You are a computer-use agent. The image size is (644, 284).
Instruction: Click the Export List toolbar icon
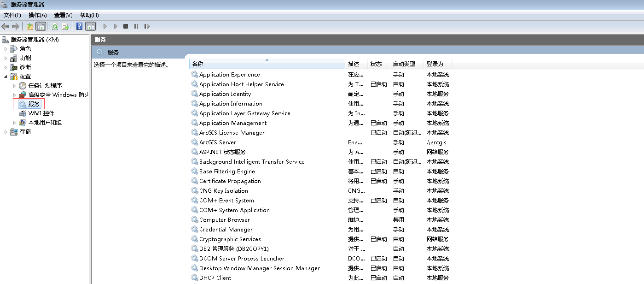click(65, 26)
